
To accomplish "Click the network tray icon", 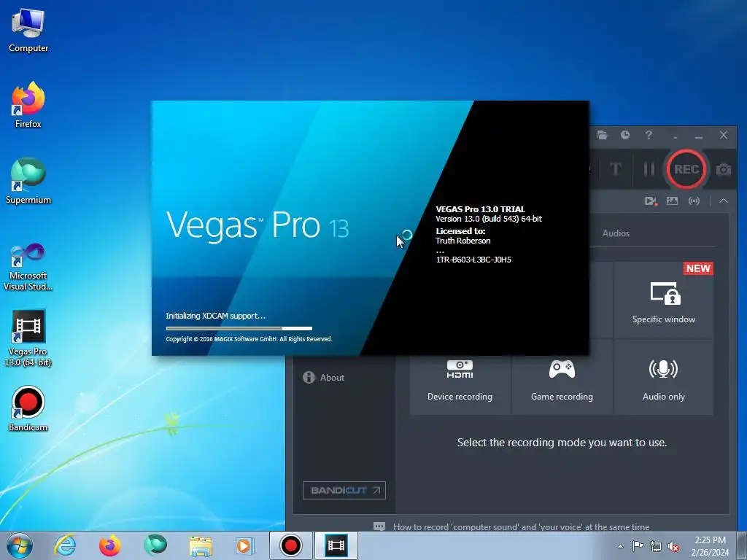I will click(656, 546).
